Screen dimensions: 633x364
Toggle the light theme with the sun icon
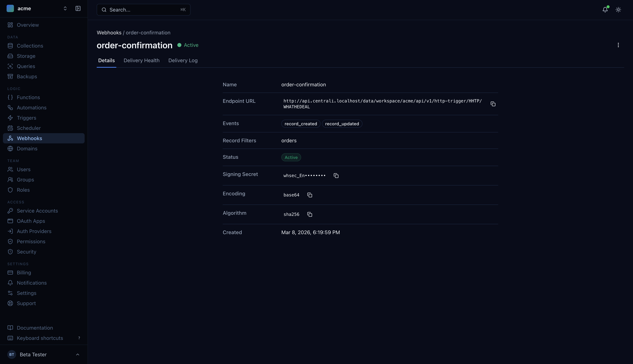click(x=618, y=10)
